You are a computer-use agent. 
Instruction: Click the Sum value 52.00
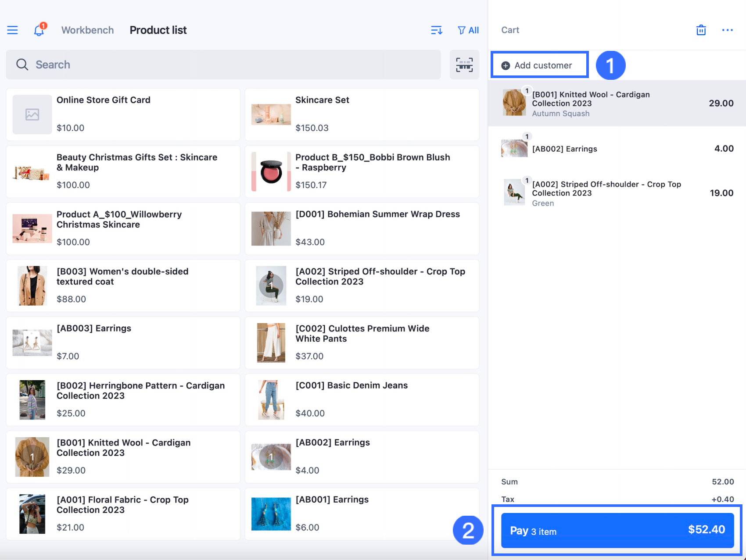(x=723, y=482)
